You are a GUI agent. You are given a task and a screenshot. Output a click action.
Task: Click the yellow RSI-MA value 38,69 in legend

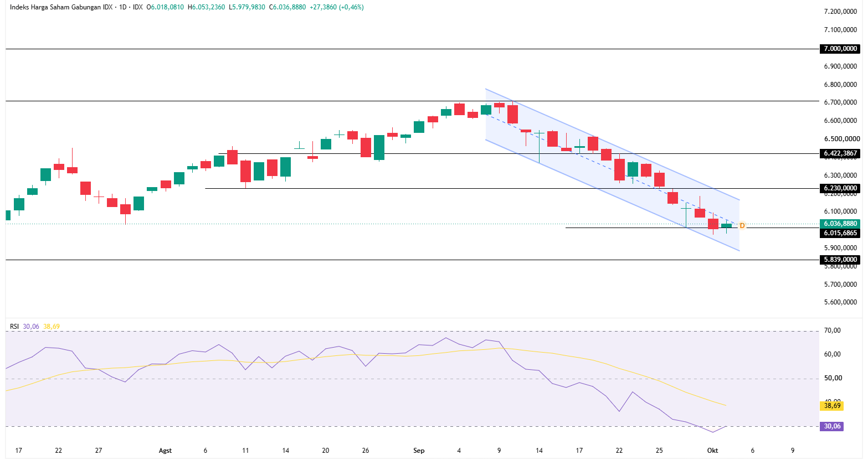pyautogui.click(x=52, y=327)
